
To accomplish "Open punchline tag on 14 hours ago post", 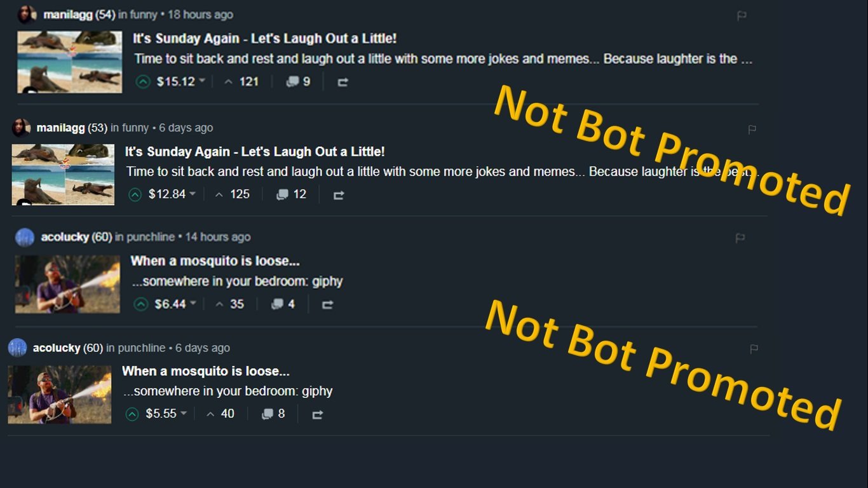I will [151, 237].
